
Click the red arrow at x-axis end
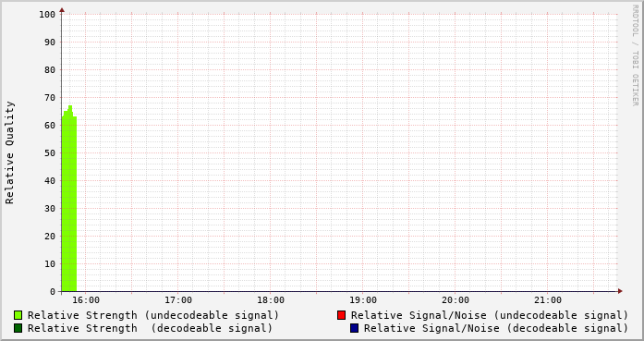(620, 291)
